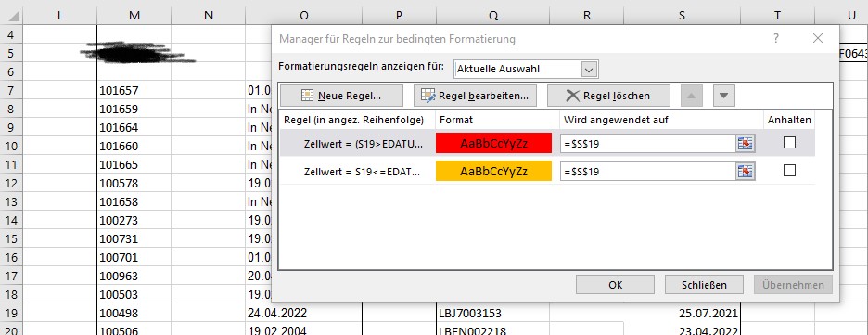Select column N header
Image resolution: width=868 pixels, height=335 pixels.
click(208, 16)
